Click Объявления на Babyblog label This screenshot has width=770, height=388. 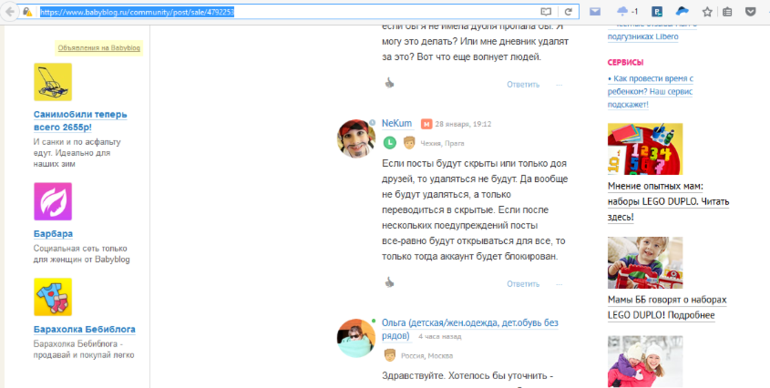pos(99,48)
